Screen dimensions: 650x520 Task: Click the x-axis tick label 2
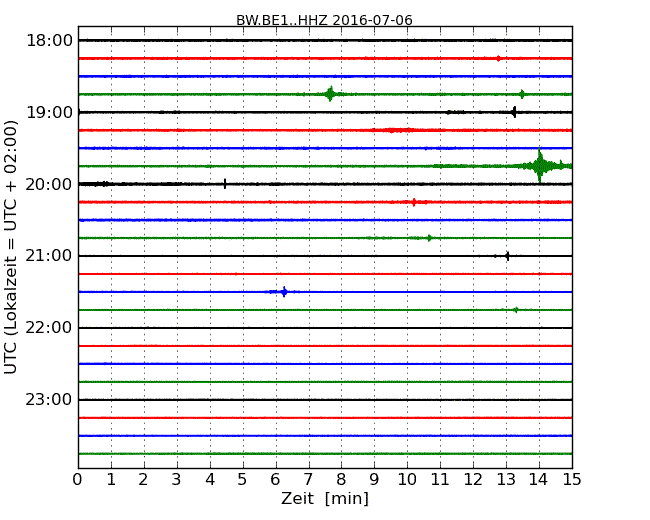point(144,480)
